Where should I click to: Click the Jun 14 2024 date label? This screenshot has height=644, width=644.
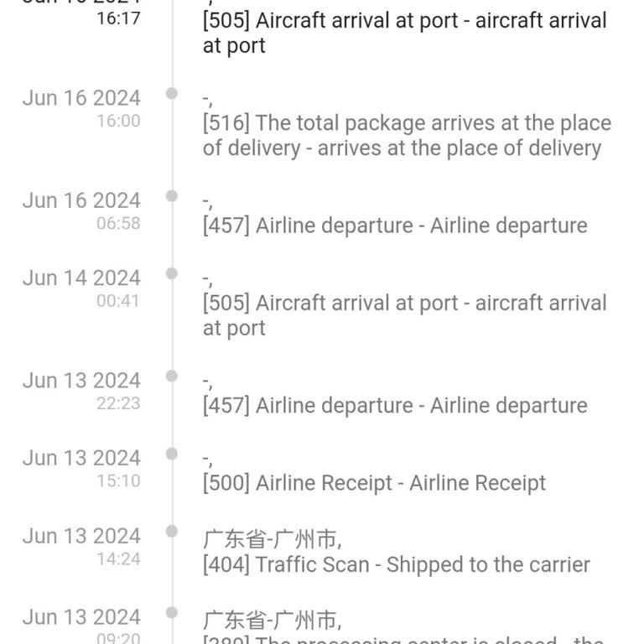click(81, 278)
